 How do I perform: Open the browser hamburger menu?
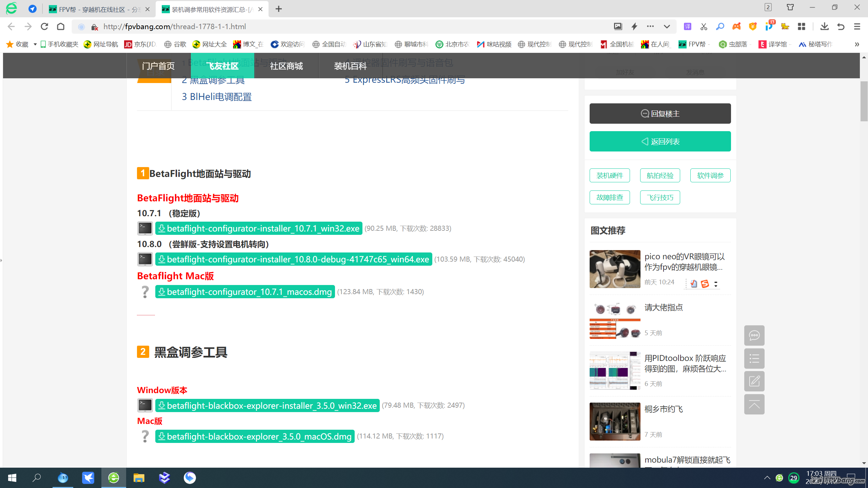pos(857,26)
